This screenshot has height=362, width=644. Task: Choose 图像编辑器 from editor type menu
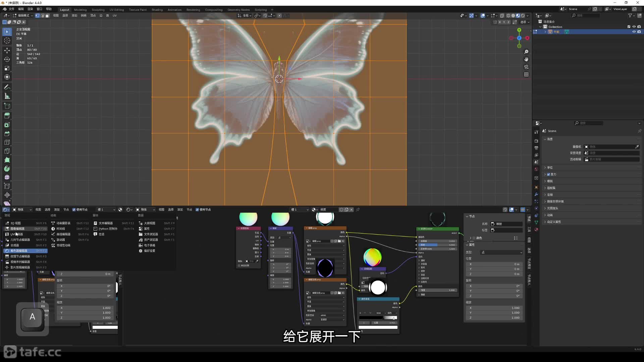pos(25,229)
